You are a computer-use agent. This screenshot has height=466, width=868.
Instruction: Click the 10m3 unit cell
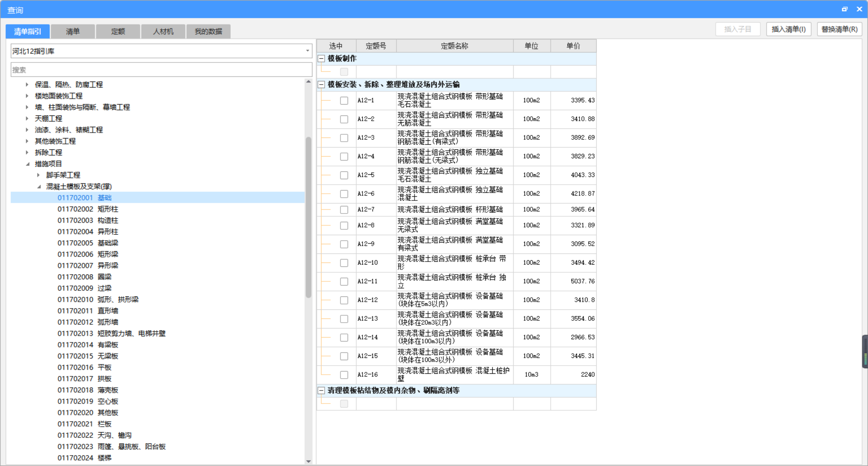(x=532, y=375)
